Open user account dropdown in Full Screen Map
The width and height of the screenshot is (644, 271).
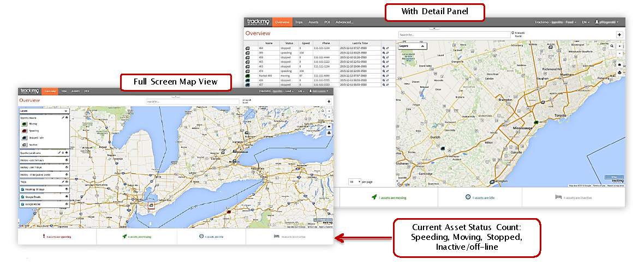[x=319, y=91]
